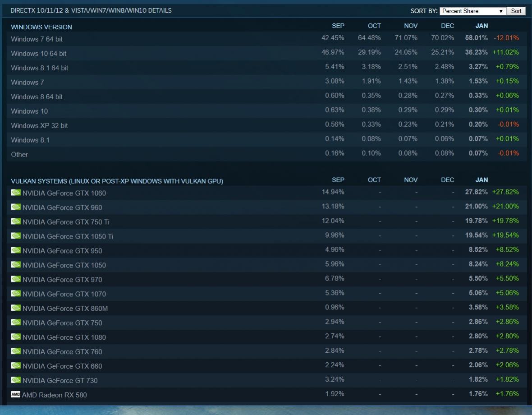
Task: Click the +11.02% change for Windows 10 64 bit
Action: pos(506,52)
